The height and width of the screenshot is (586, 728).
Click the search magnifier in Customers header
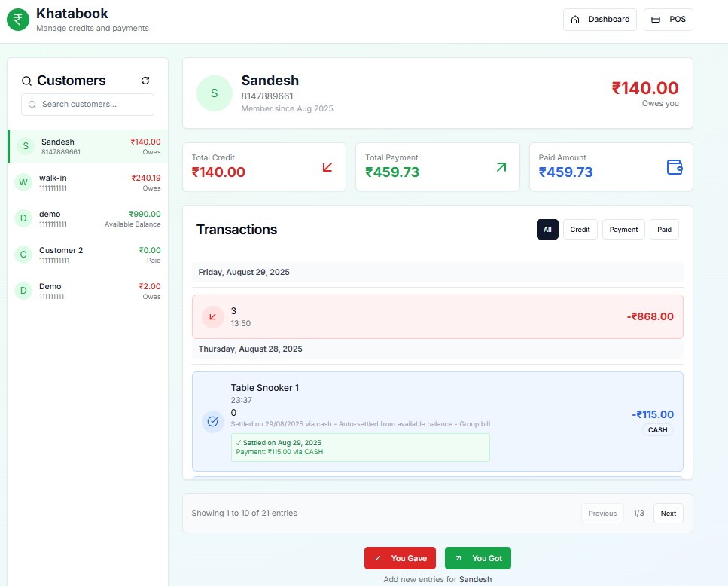[x=26, y=81]
